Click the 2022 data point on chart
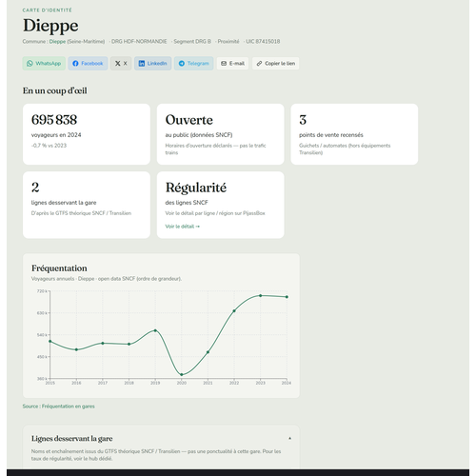This screenshot has height=476, width=476. click(x=234, y=311)
